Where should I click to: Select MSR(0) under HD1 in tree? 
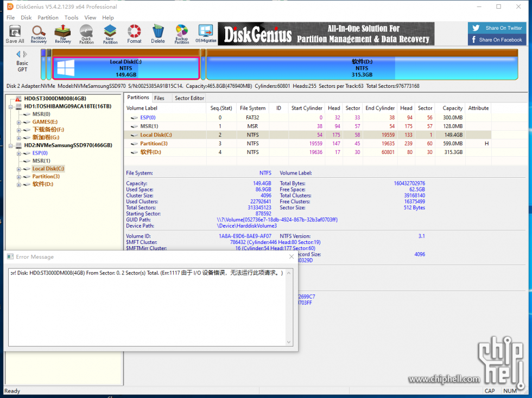[41, 114]
